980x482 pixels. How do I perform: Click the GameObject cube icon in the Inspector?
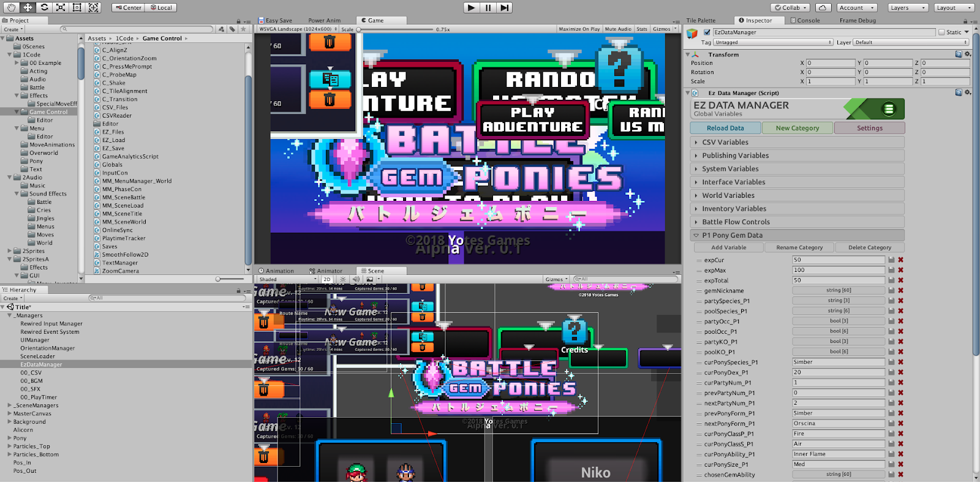[x=692, y=34]
